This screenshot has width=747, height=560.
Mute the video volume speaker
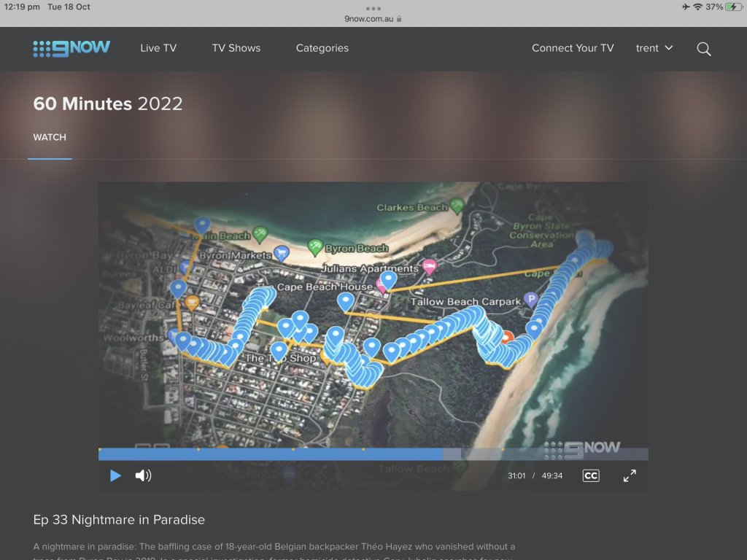(x=143, y=475)
